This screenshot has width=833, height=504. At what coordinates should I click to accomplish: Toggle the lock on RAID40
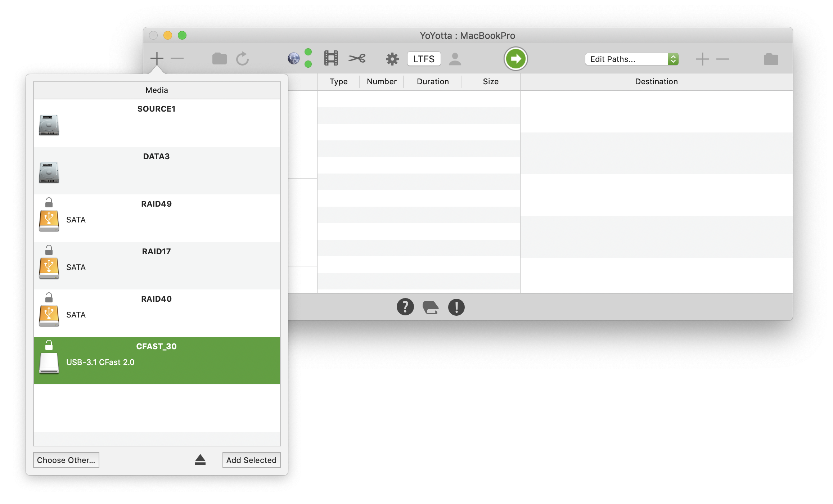[49, 298]
